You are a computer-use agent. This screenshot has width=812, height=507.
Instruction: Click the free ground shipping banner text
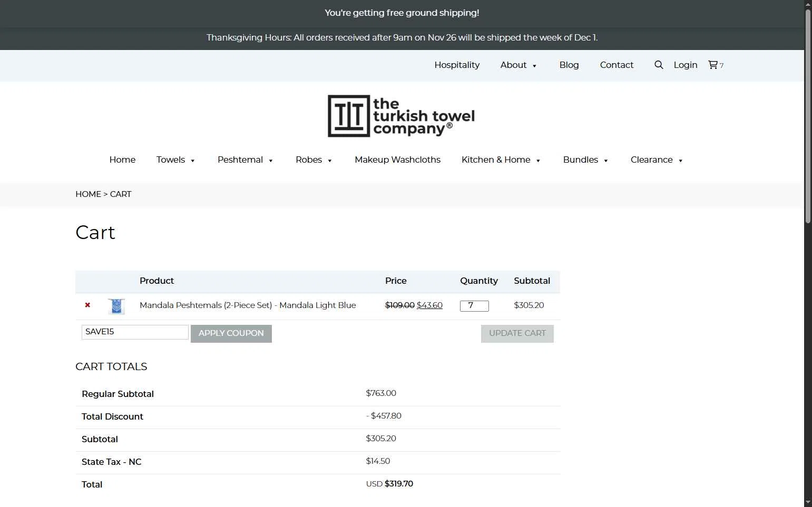click(x=402, y=13)
